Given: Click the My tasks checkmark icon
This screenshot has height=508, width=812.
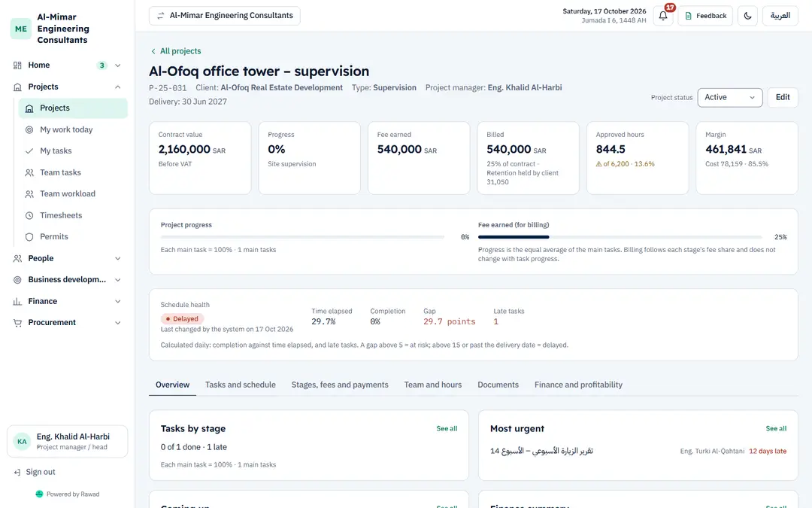Looking at the screenshot, I should click(29, 151).
